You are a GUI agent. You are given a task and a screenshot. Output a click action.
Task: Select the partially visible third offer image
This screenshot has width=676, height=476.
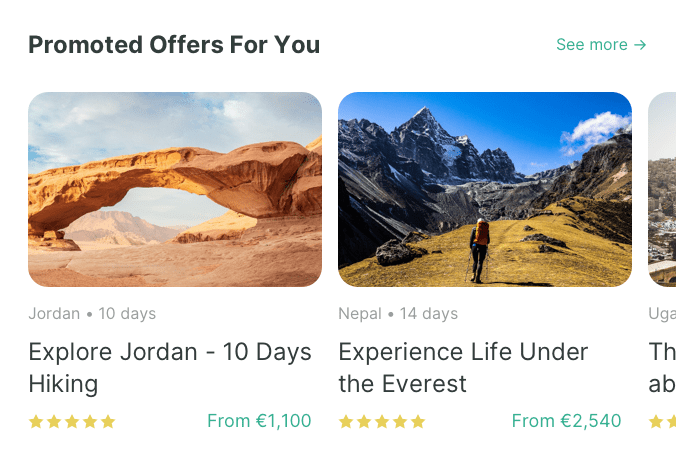(x=662, y=189)
